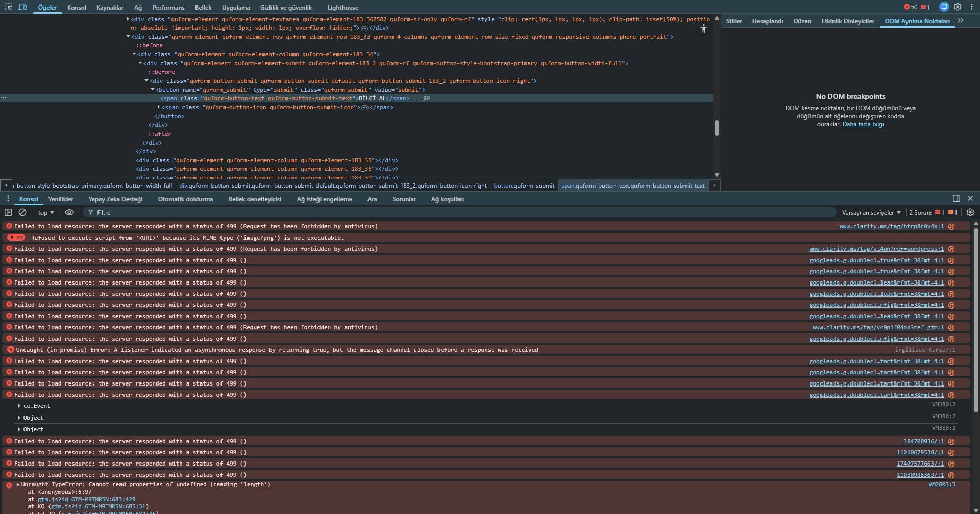Click the 'Daha fazla bilgi' link
Image resolution: width=980 pixels, height=514 pixels.
click(x=863, y=124)
